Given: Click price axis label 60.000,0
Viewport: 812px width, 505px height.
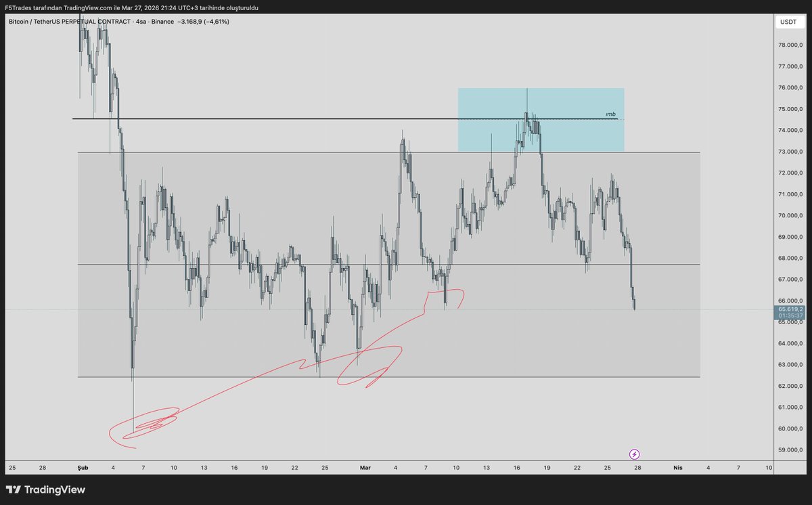Looking at the screenshot, I should (790, 429).
